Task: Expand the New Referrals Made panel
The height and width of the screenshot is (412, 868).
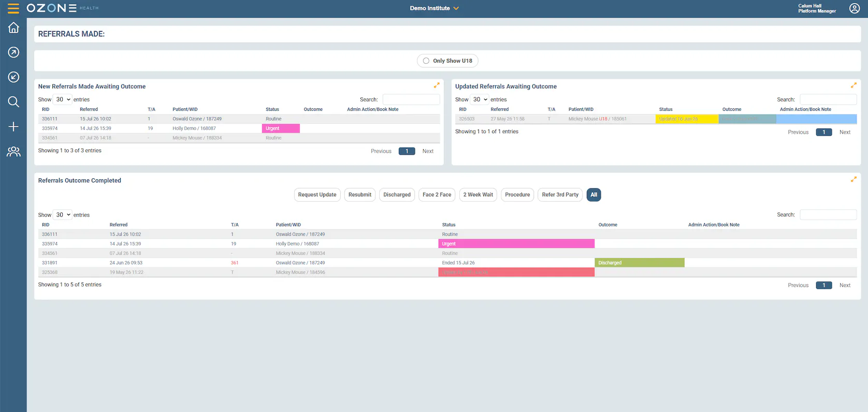Action: coord(437,86)
